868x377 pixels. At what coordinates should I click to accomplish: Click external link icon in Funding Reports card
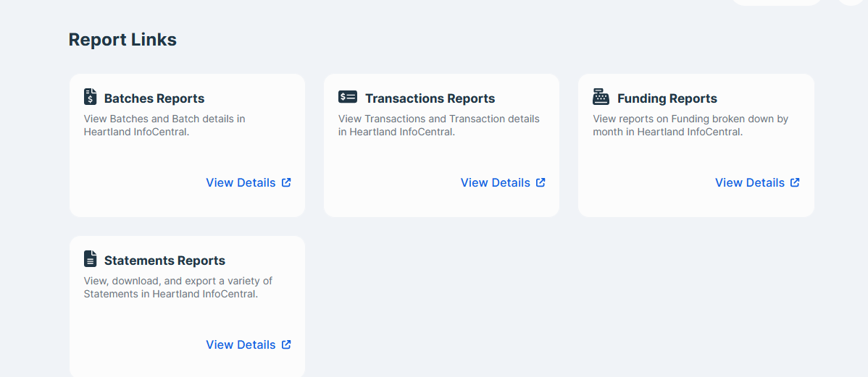coord(795,182)
